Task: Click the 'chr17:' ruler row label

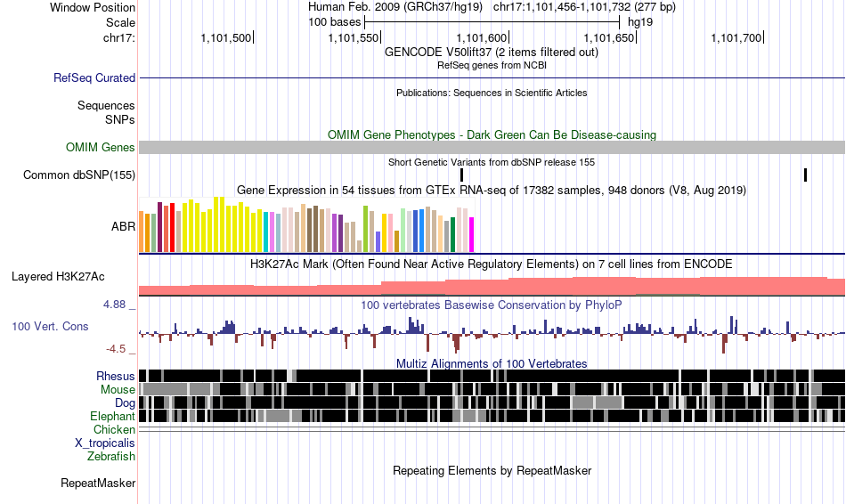Action: (x=119, y=37)
